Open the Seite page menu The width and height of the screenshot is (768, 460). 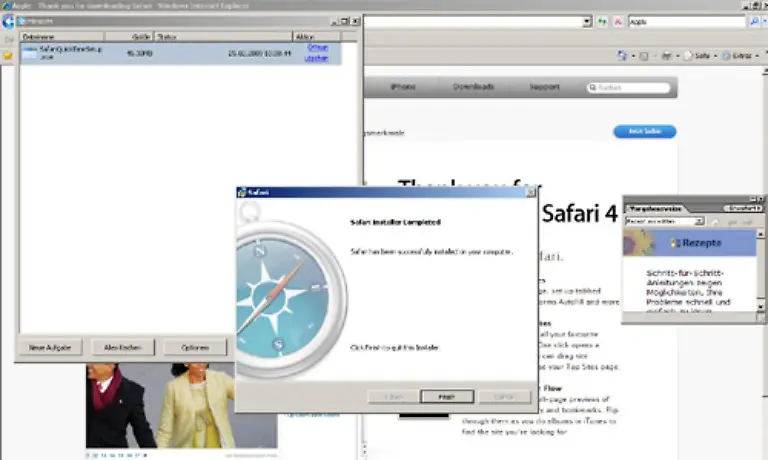[699, 56]
